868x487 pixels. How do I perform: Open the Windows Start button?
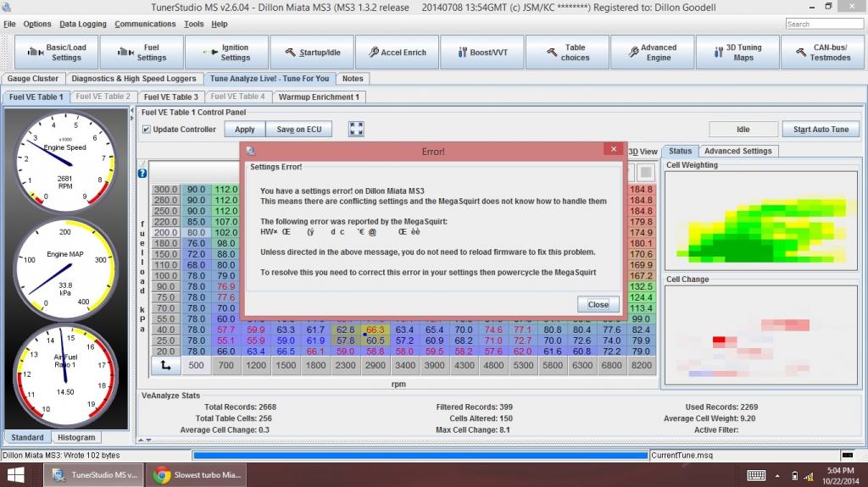15,475
